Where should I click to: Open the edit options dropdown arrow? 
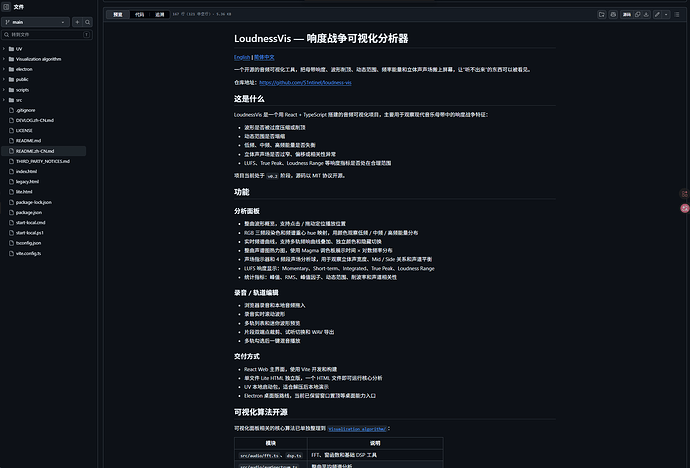[x=666, y=15]
